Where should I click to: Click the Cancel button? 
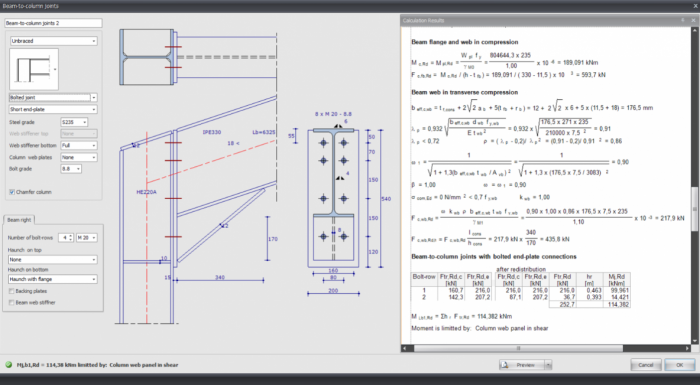click(x=646, y=365)
